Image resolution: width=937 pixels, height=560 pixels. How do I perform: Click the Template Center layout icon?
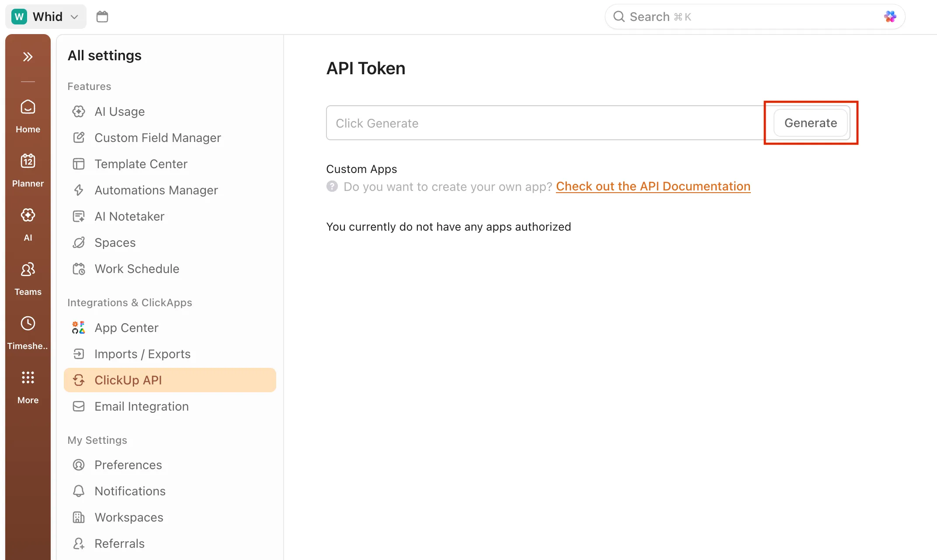tap(79, 164)
